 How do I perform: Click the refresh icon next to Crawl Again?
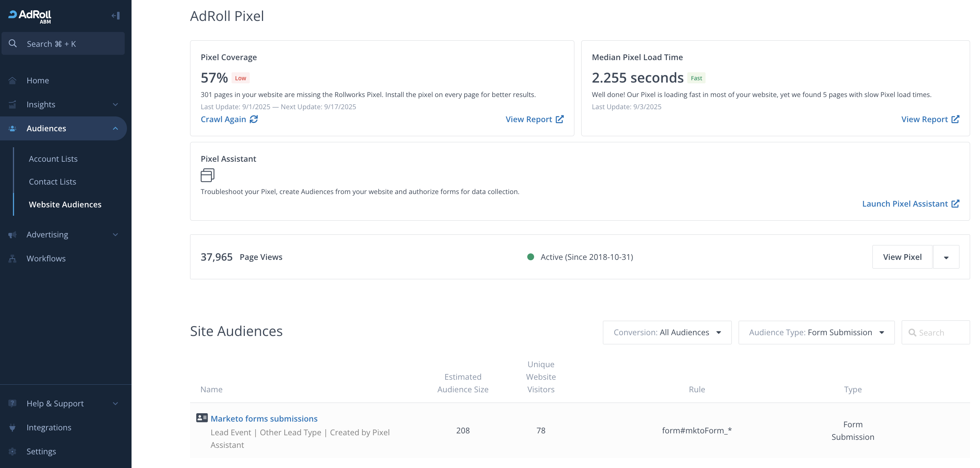254,119
